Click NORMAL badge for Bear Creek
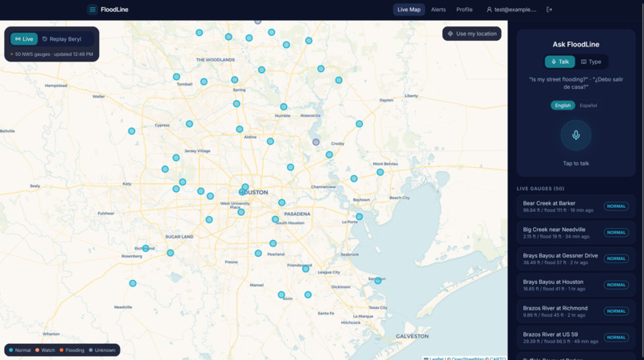 (616, 206)
